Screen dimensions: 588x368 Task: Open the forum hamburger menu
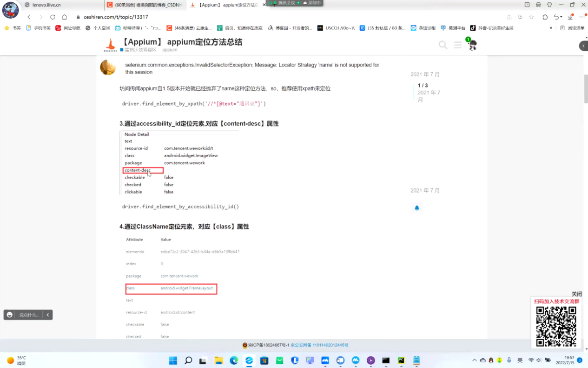(x=458, y=45)
